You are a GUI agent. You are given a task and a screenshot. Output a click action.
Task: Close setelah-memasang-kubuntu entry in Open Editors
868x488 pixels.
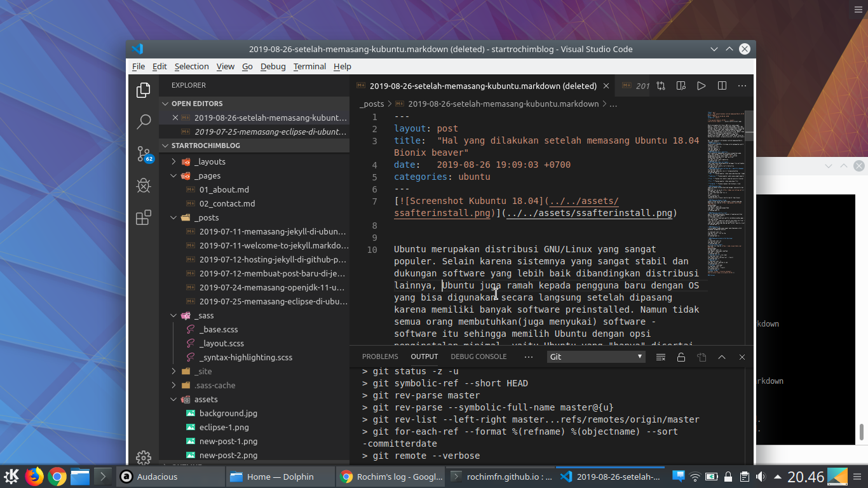(175, 118)
